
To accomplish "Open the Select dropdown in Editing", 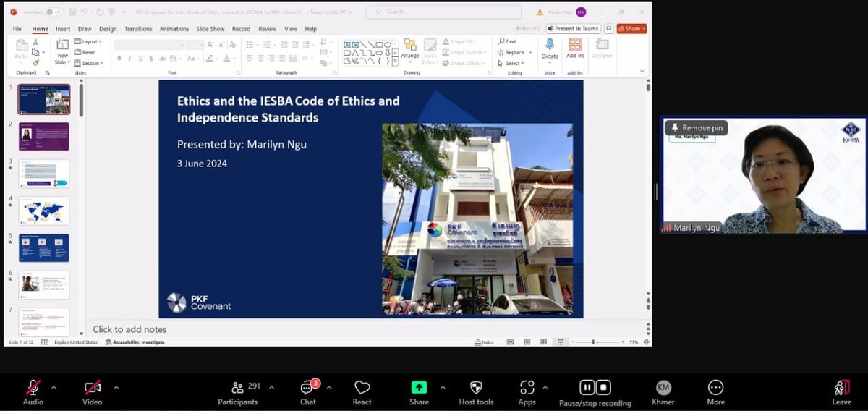I will [x=510, y=63].
